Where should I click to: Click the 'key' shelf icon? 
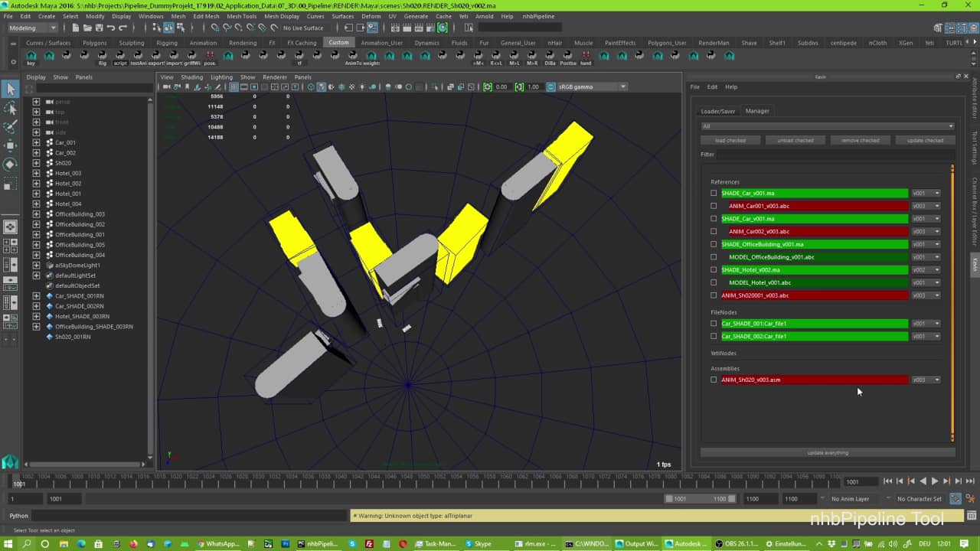click(31, 57)
